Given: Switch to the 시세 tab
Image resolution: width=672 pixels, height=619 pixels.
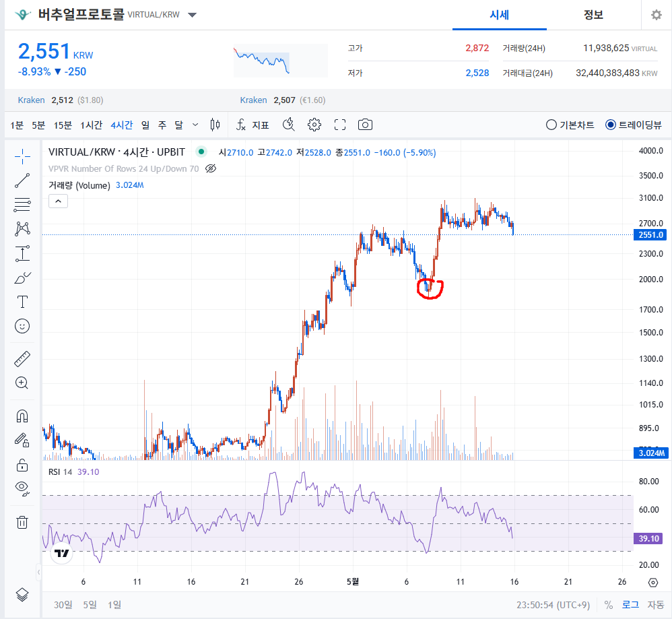Looking at the screenshot, I should coord(499,15).
